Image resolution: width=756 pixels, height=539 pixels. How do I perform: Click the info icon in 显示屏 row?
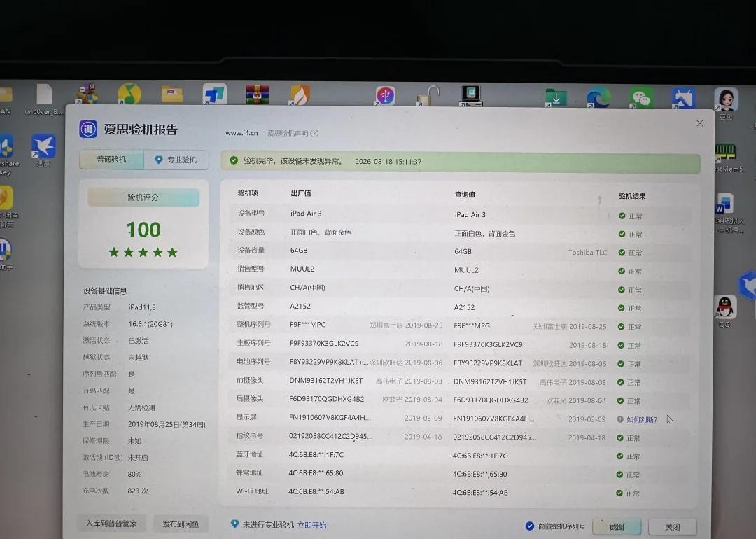coord(620,419)
